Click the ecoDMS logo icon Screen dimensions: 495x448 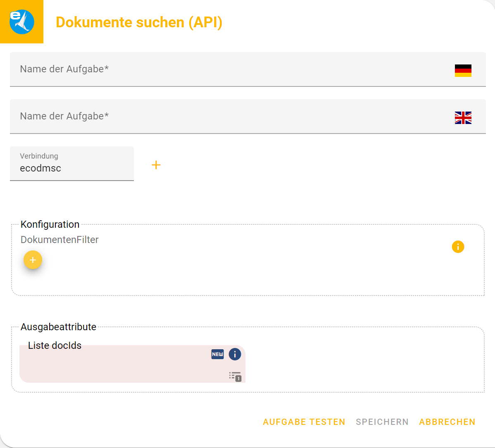pos(21,21)
